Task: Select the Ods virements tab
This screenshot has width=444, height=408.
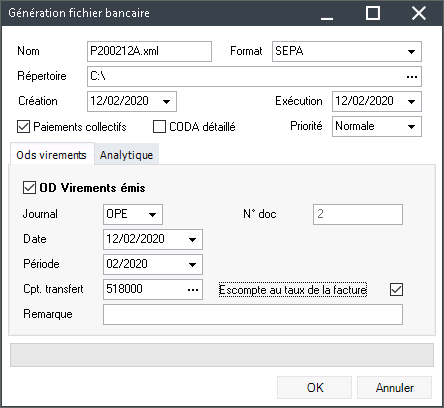Action: tap(51, 155)
